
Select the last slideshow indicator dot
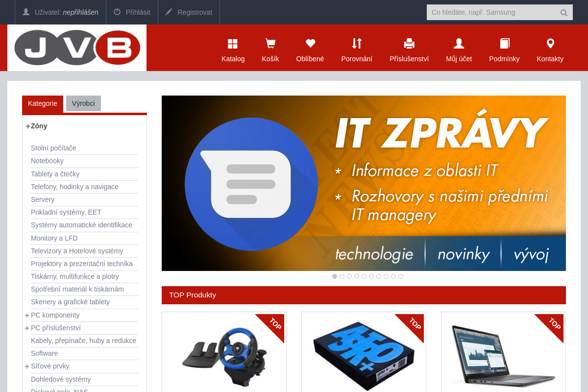tap(401, 276)
